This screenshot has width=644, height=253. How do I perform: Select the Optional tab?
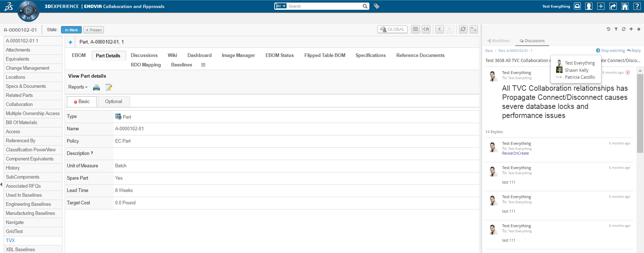[113, 102]
